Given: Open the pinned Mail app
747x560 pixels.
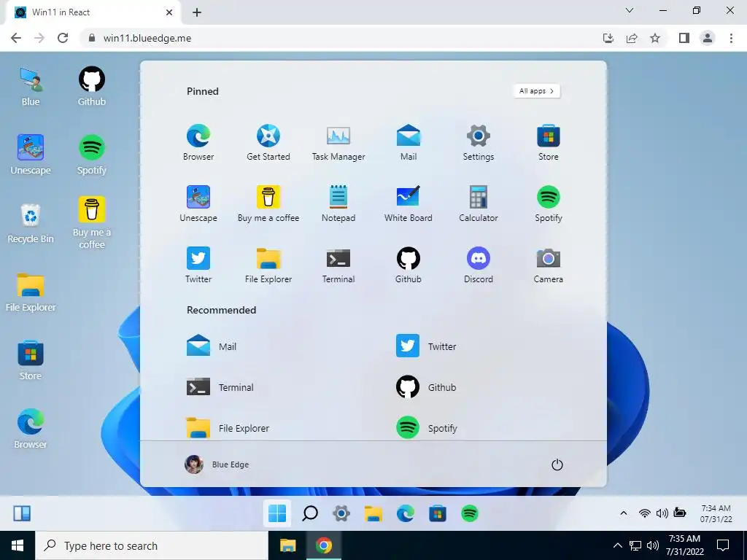Looking at the screenshot, I should [x=409, y=142].
